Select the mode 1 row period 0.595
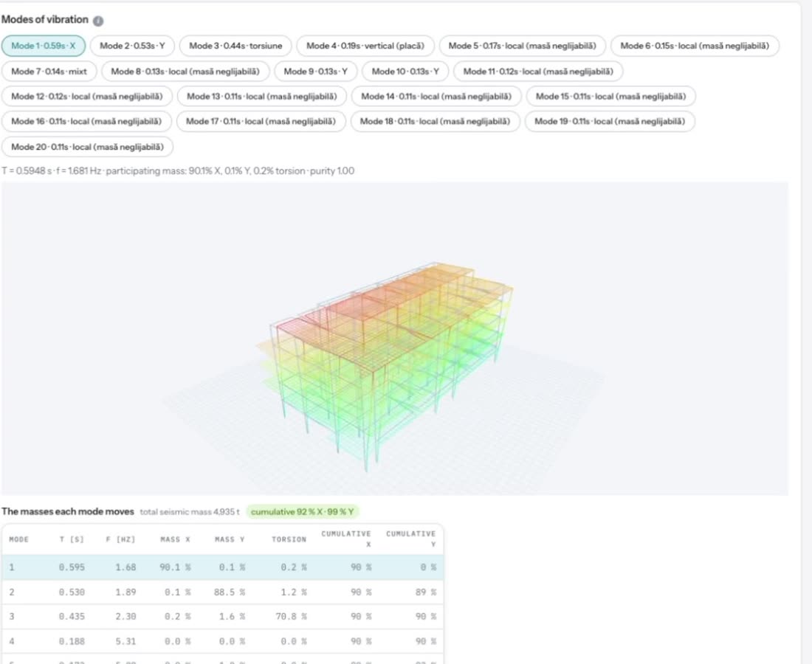This screenshot has width=812, height=664. click(x=72, y=567)
